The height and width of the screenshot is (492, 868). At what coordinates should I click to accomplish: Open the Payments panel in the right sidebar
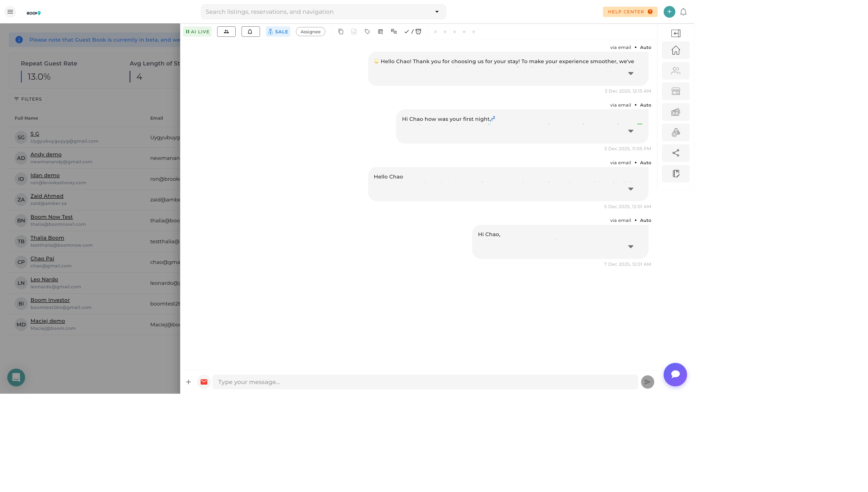[676, 112]
